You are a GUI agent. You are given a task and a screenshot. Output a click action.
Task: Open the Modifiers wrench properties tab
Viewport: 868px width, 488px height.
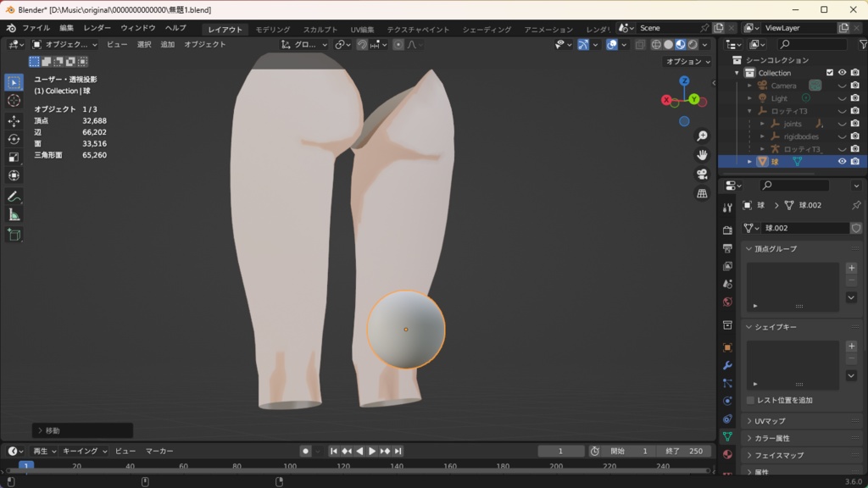[x=727, y=365]
